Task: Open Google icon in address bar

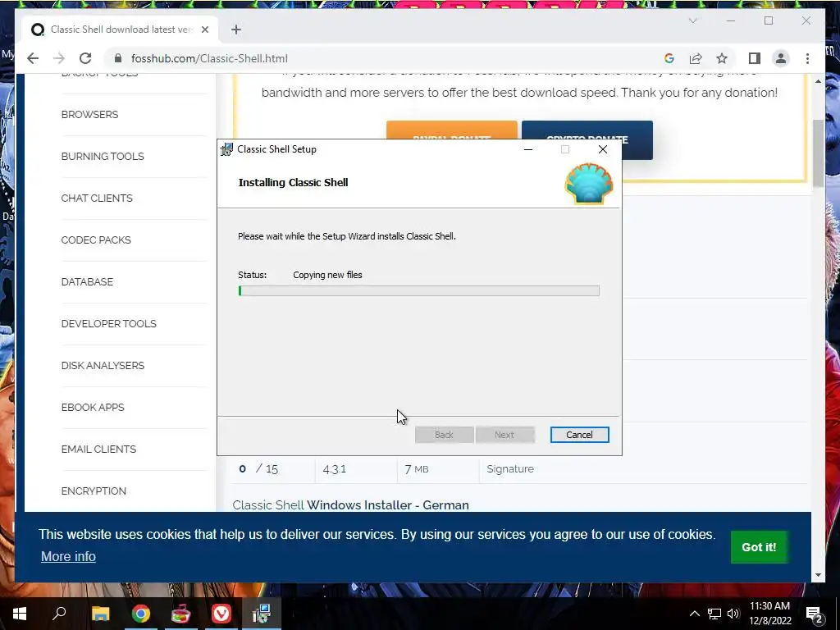Action: 669,58
